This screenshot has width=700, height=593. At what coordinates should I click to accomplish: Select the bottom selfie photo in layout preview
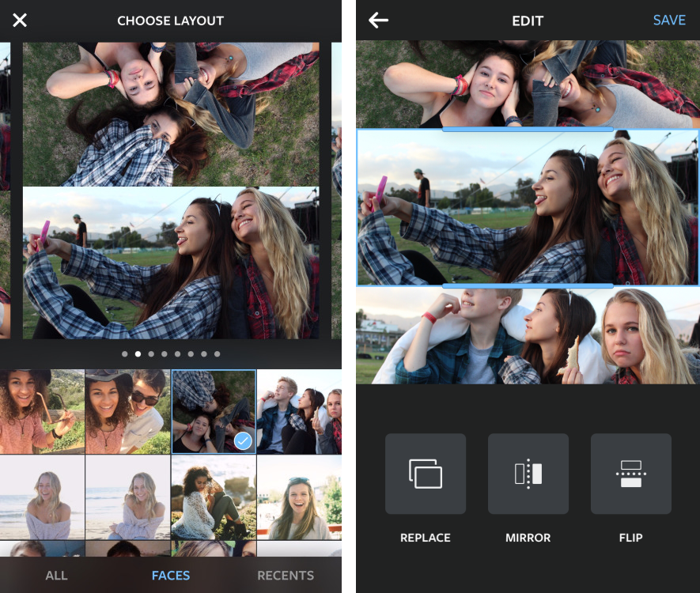point(171,263)
